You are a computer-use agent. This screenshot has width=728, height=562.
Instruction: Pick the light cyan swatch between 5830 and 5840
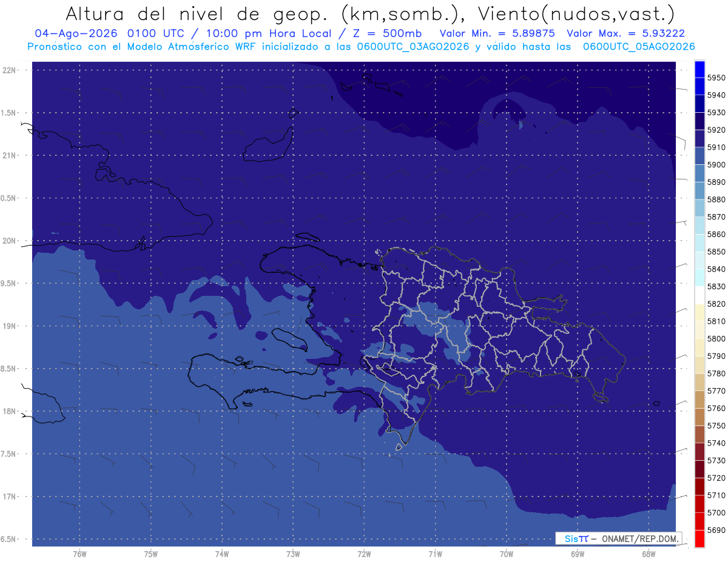pos(699,278)
